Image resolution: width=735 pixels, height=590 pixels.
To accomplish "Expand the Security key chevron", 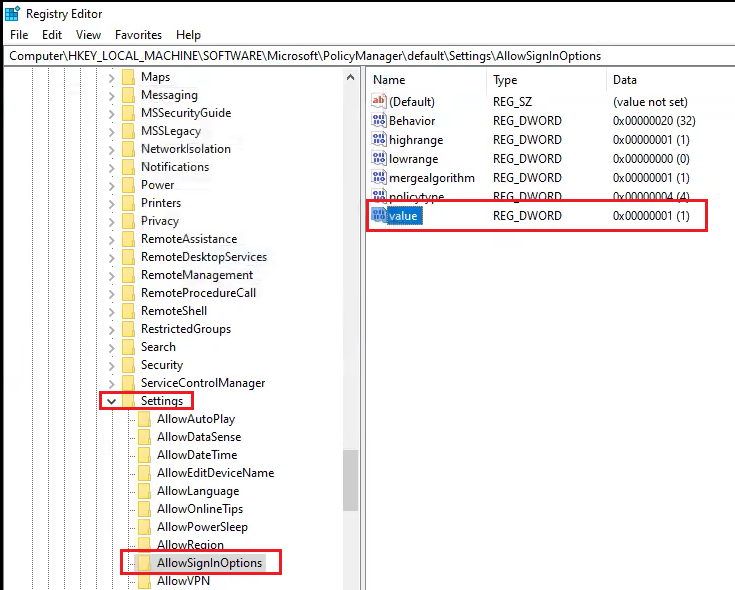I will (x=111, y=365).
